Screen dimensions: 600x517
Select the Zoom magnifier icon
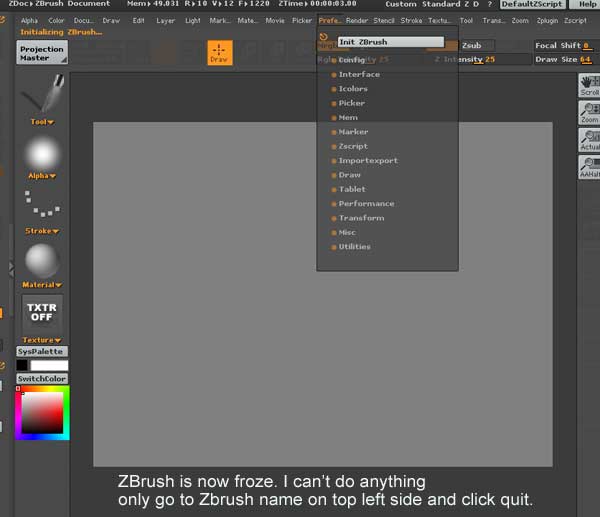click(x=589, y=113)
